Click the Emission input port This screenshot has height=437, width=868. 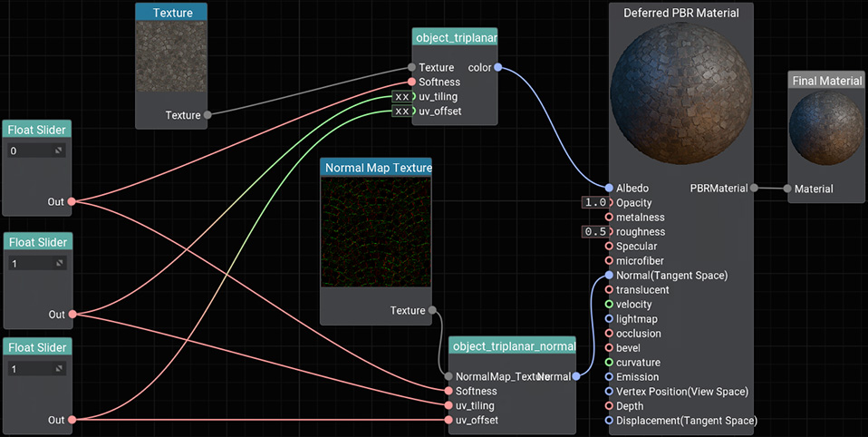click(609, 377)
